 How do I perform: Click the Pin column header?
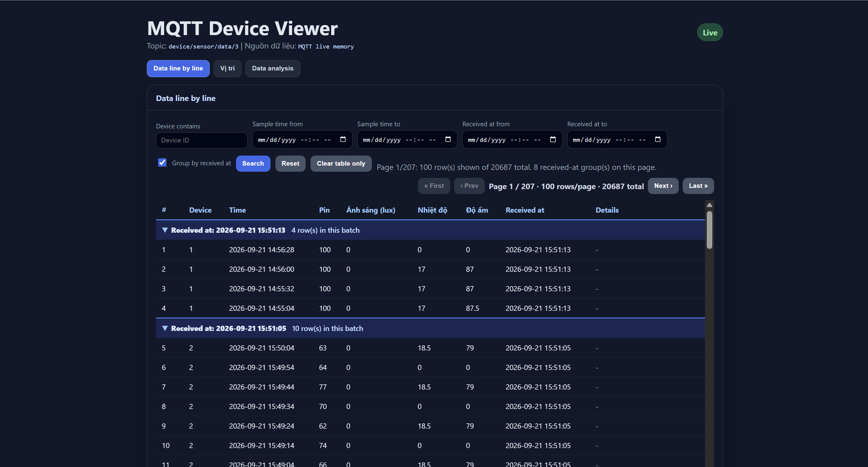point(325,210)
